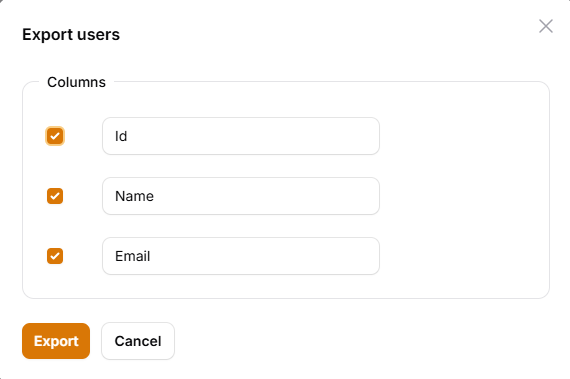Click the checkmark icon beside Email
The height and width of the screenshot is (379, 570).
pyautogui.click(x=55, y=256)
